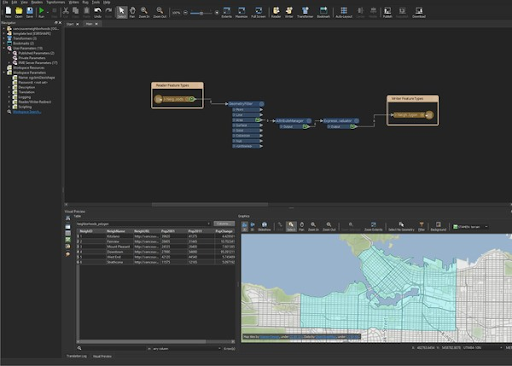Image resolution: width=512 pixels, height=366 pixels.
Task: Click the Workspace Search link in Navigator
Action: point(27,112)
